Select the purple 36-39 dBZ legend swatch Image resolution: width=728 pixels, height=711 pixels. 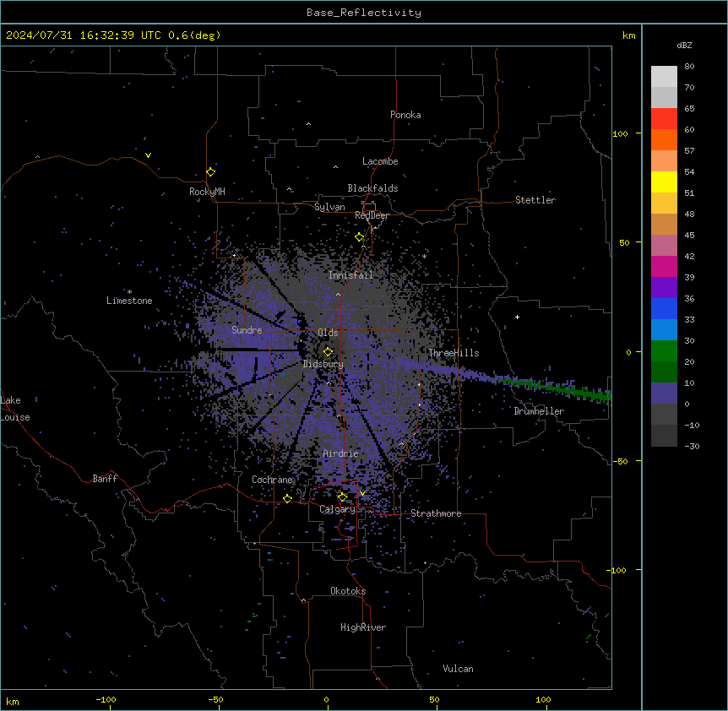pyautogui.click(x=664, y=287)
